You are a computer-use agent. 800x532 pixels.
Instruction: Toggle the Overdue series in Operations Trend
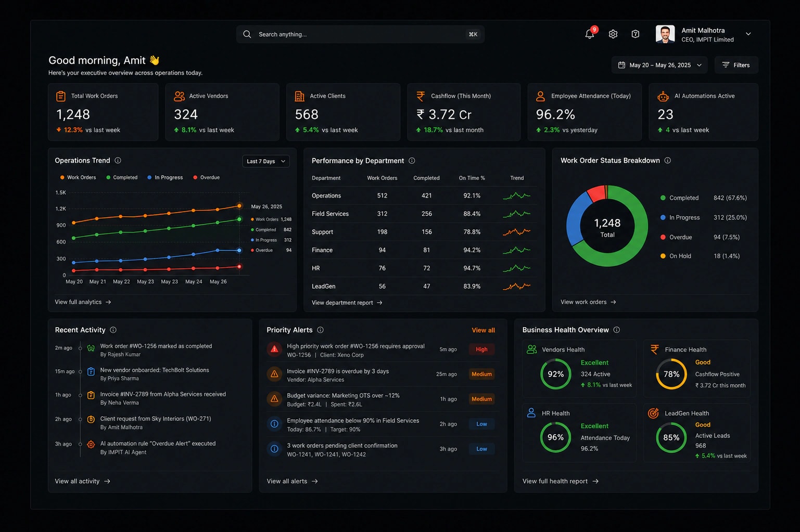(207, 177)
